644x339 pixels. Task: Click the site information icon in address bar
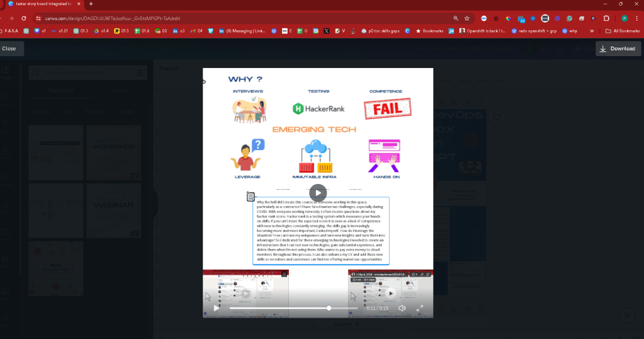click(38, 18)
